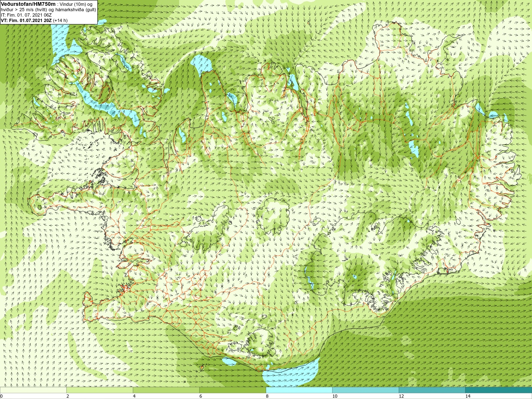Click the 'VT: Fim. 01.07.2021 20Z (+14 h)' line

34,20
